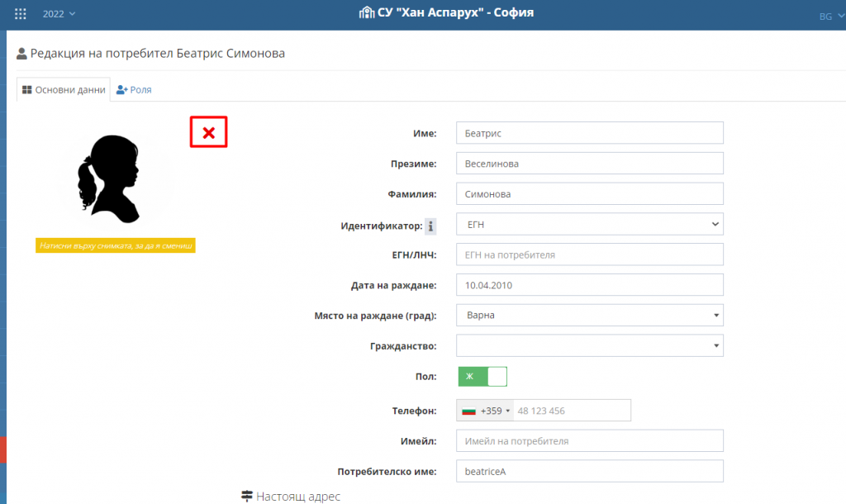Image resolution: width=846 pixels, height=504 pixels.
Task: Click the Име input field
Action: point(589,133)
